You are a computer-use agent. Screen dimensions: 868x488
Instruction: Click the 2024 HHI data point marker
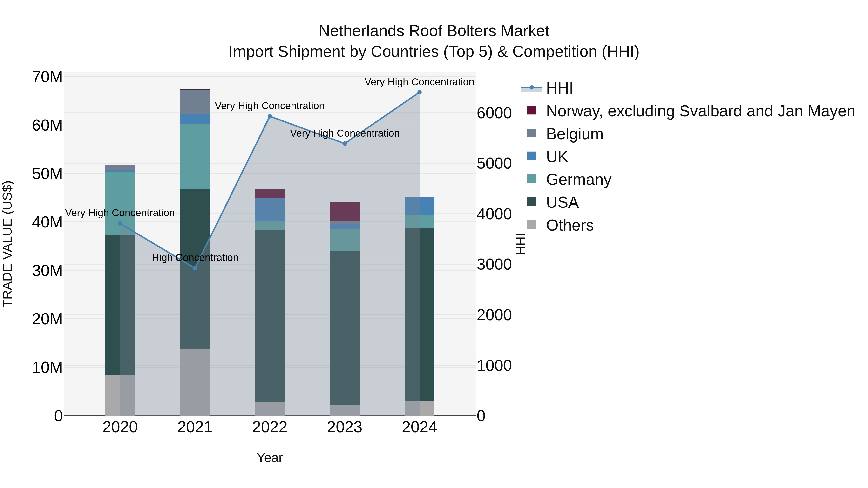coord(420,92)
